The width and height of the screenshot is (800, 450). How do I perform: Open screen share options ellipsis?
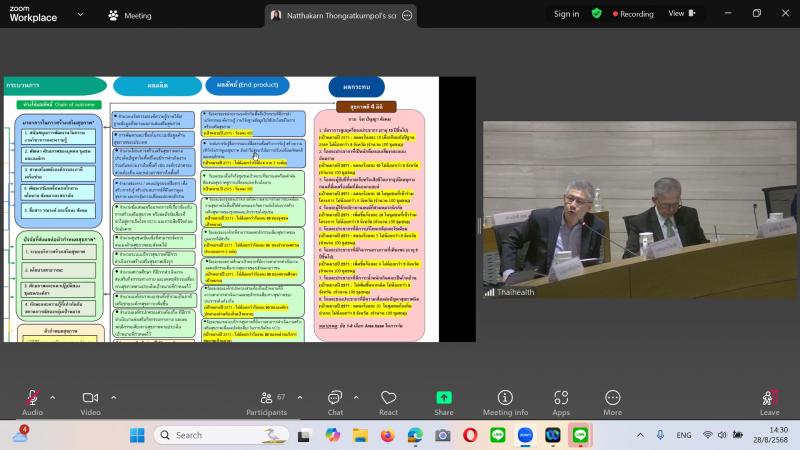pos(407,15)
